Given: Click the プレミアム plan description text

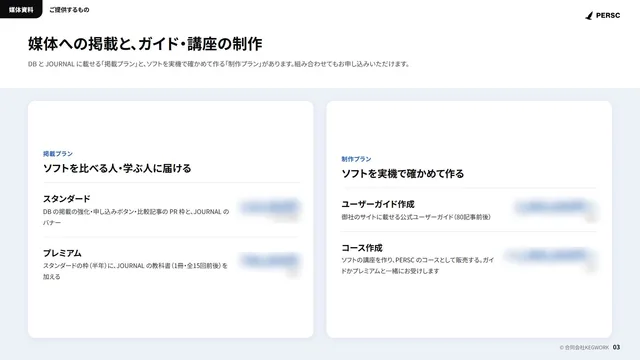Looking at the screenshot, I should 135,271.
